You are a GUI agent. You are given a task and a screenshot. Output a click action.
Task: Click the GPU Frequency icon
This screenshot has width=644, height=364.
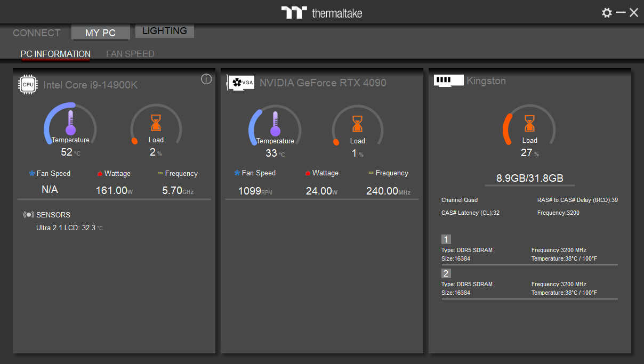click(371, 173)
